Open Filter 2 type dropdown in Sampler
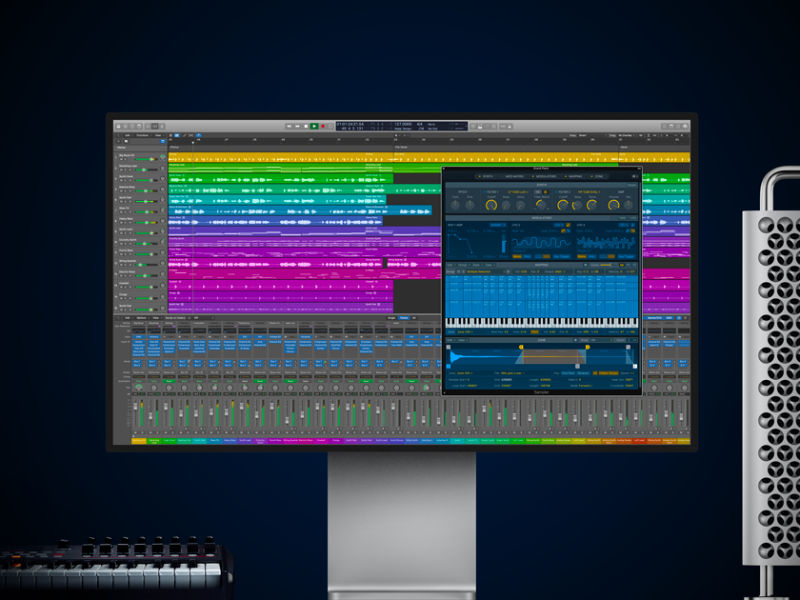 pyautogui.click(x=589, y=192)
